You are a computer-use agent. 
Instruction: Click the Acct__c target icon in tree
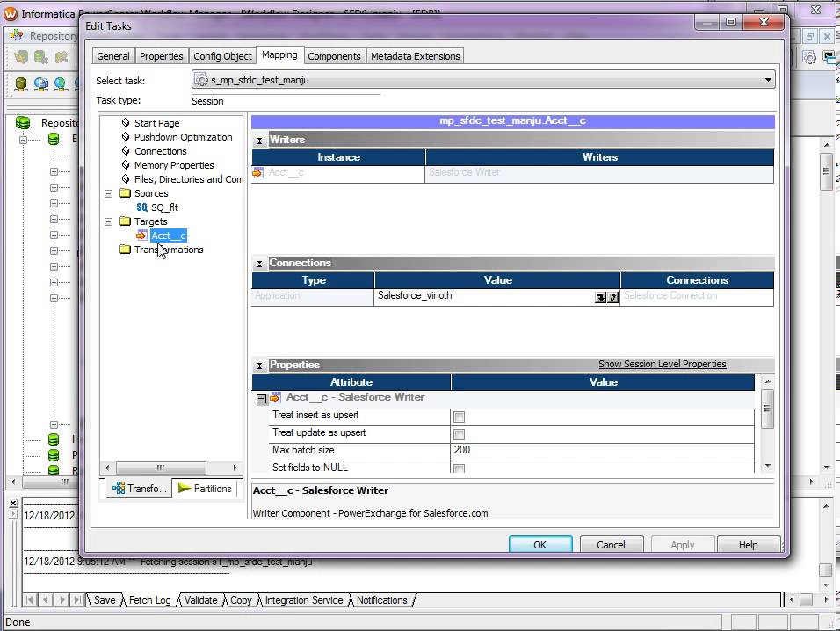[x=141, y=236]
